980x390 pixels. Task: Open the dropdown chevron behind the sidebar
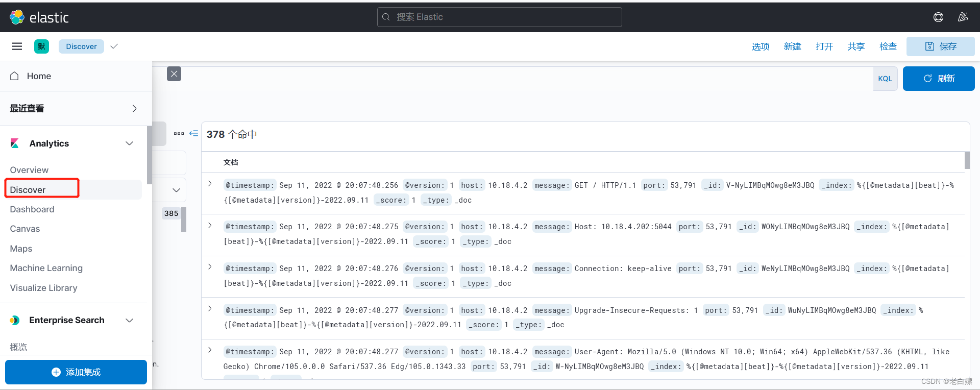[176, 190]
